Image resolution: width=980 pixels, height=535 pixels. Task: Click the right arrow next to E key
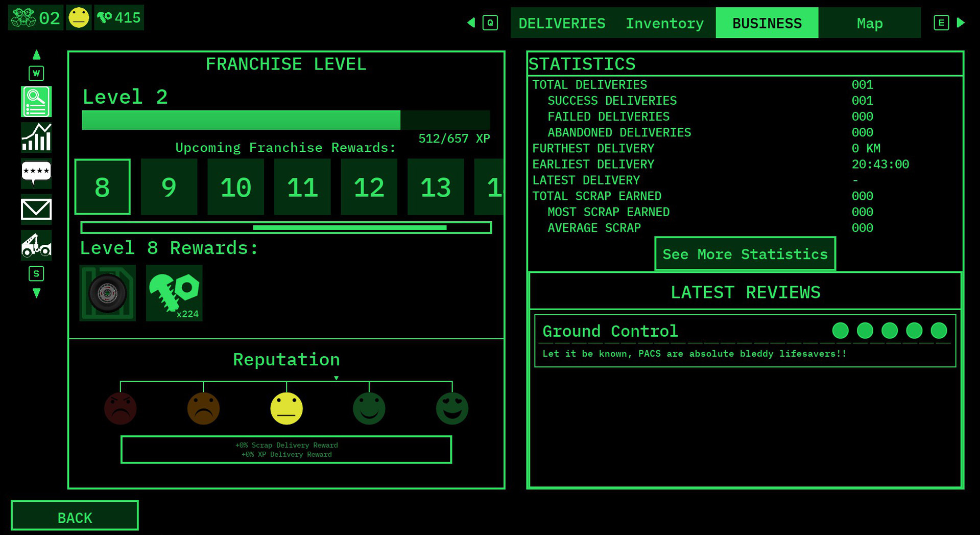(961, 22)
